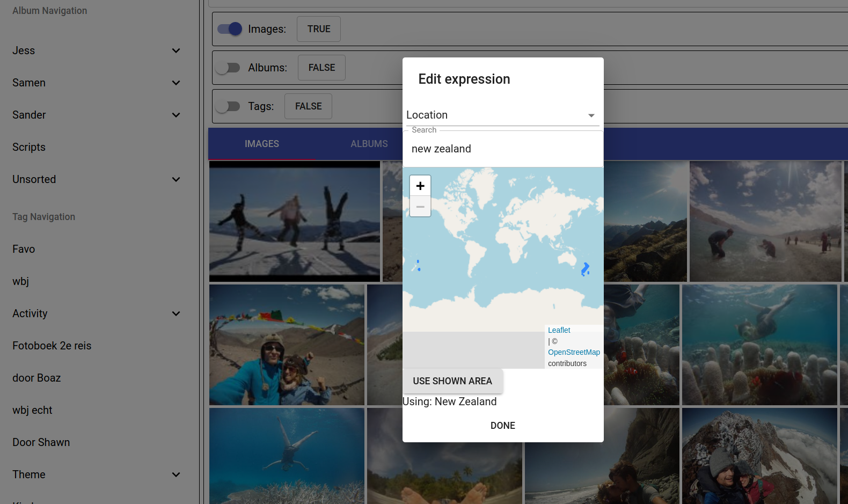This screenshot has width=848, height=504.
Task: Select the Samen album
Action: 29,83
